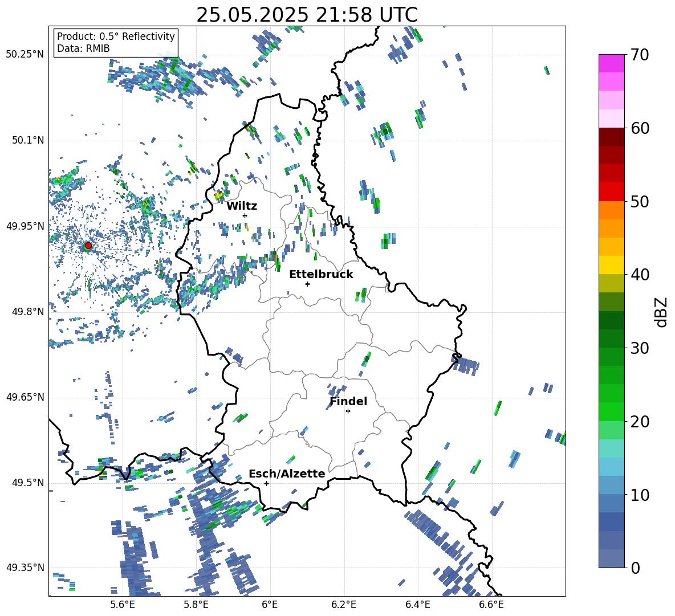Click the Ettelbruck city label
The image size is (675, 616).
pos(321,275)
